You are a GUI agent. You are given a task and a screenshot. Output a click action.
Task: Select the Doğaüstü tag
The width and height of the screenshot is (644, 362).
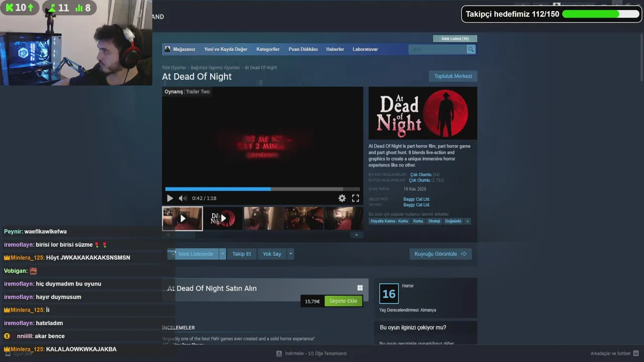pyautogui.click(x=453, y=221)
